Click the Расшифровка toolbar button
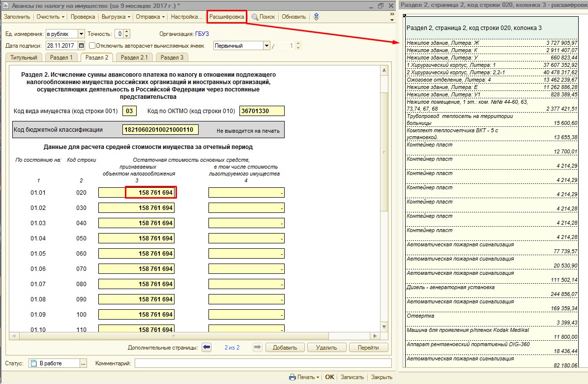The image size is (588, 384). (226, 17)
